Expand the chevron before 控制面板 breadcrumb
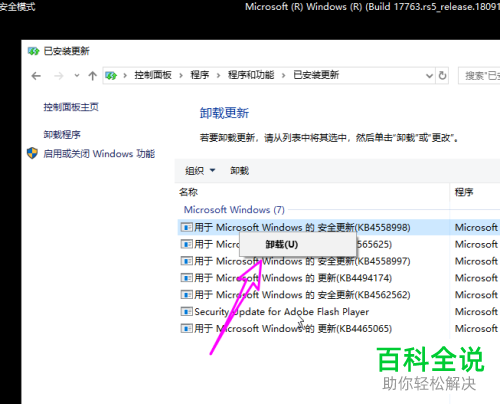 coord(125,76)
